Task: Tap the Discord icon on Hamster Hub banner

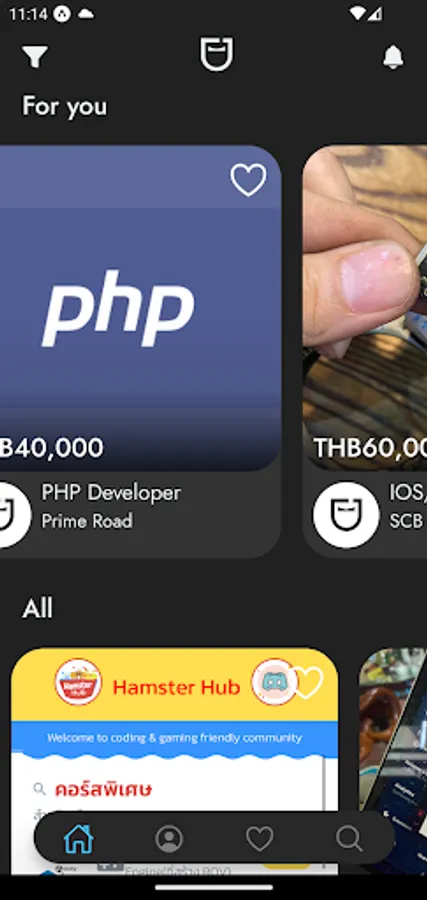Action: pos(274,682)
